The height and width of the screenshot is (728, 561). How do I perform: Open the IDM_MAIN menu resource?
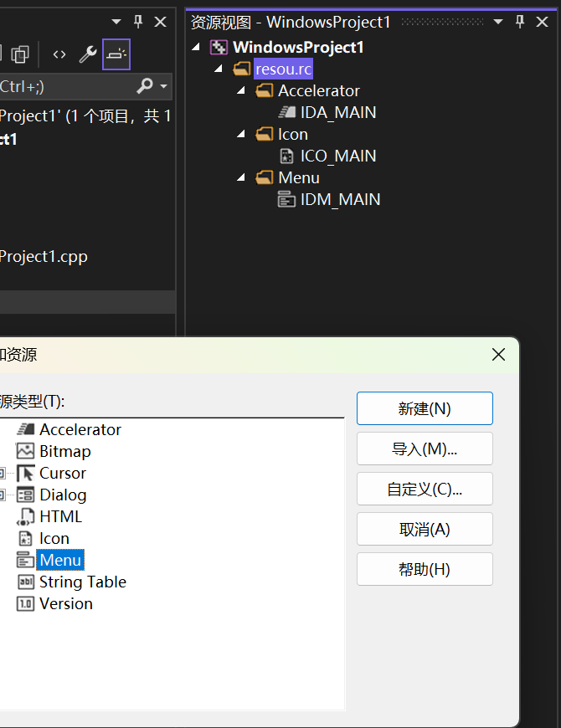pyautogui.click(x=340, y=199)
